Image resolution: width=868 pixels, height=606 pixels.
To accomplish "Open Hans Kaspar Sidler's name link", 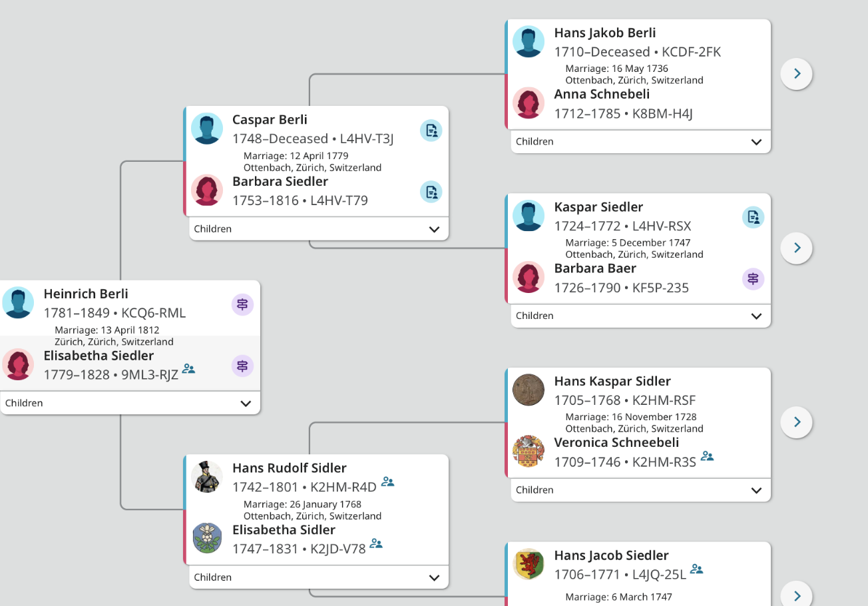I will [612, 381].
